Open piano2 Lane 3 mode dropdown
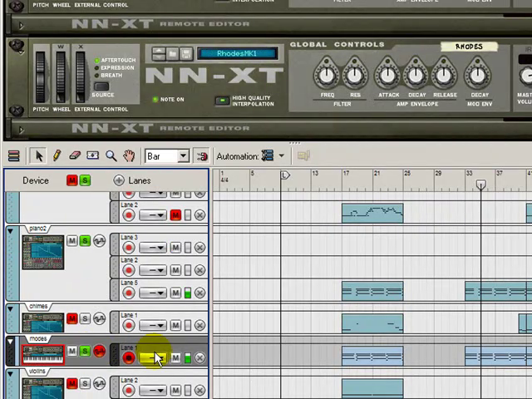The width and height of the screenshot is (532, 399). click(153, 248)
